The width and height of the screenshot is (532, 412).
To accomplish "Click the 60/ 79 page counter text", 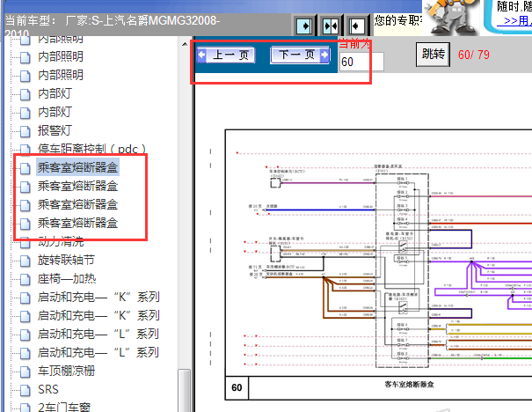I will 474,55.
